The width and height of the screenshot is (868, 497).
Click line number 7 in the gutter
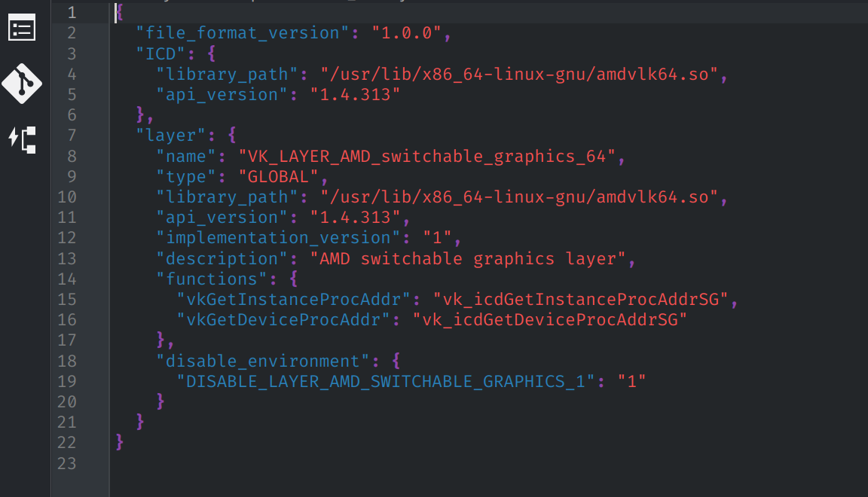click(72, 135)
